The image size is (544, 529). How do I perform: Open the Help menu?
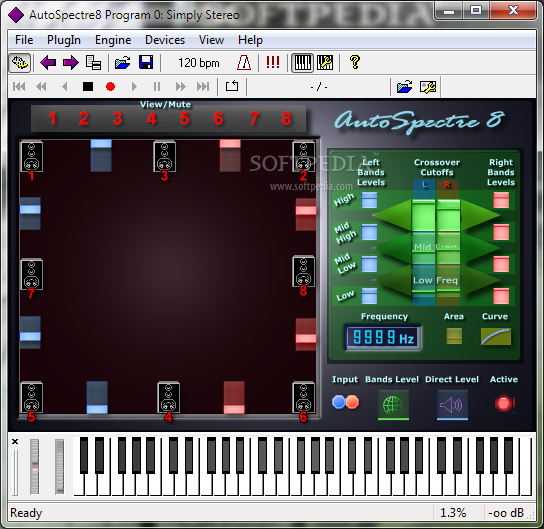tap(250, 40)
